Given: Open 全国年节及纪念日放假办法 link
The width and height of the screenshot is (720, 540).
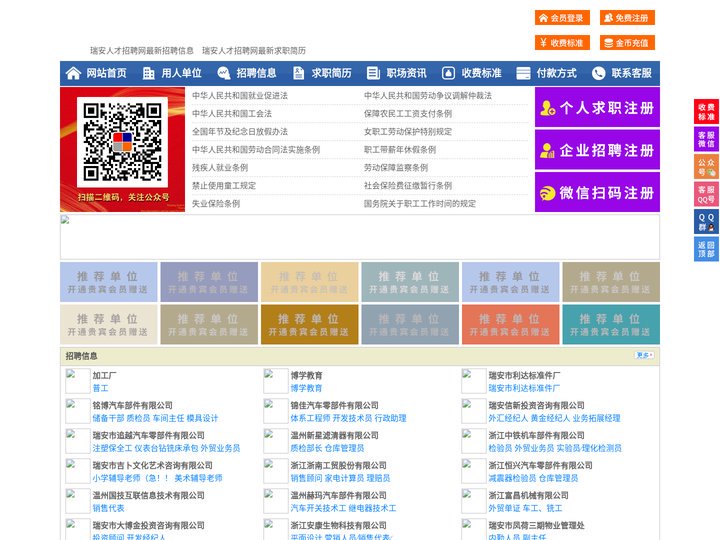Looking at the screenshot, I should (x=240, y=131).
